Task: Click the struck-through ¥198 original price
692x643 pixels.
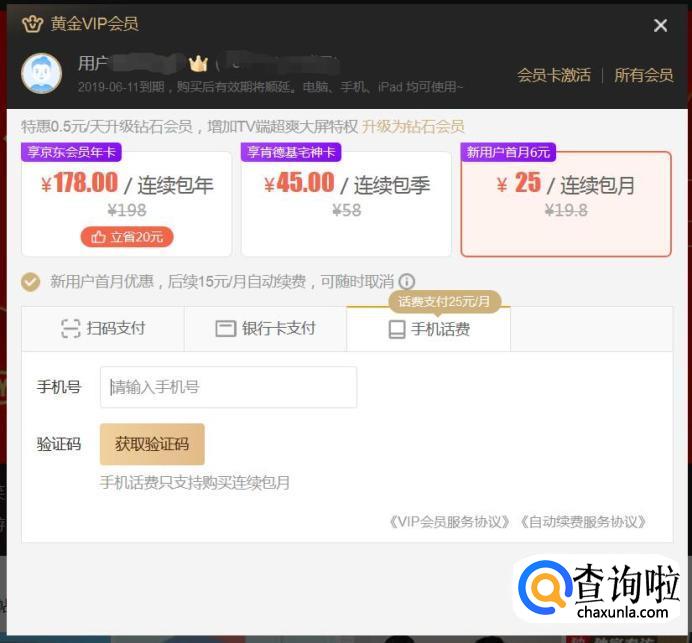Action: [127, 210]
